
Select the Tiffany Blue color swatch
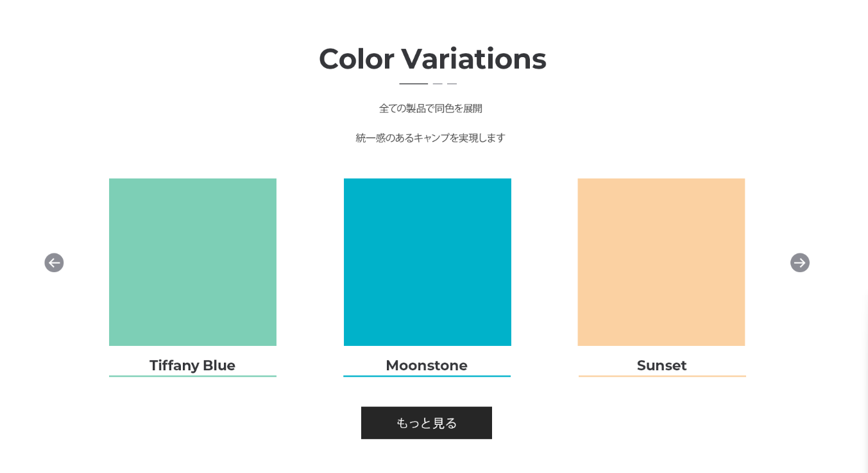coord(192,262)
